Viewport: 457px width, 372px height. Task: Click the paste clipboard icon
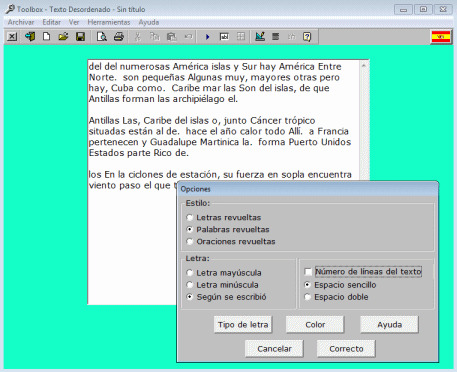coord(172,37)
